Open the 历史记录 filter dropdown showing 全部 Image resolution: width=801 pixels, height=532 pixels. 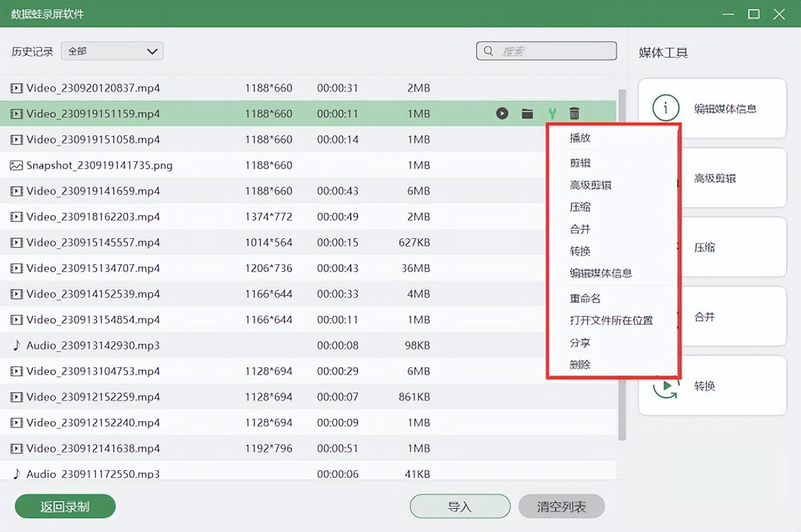point(112,51)
